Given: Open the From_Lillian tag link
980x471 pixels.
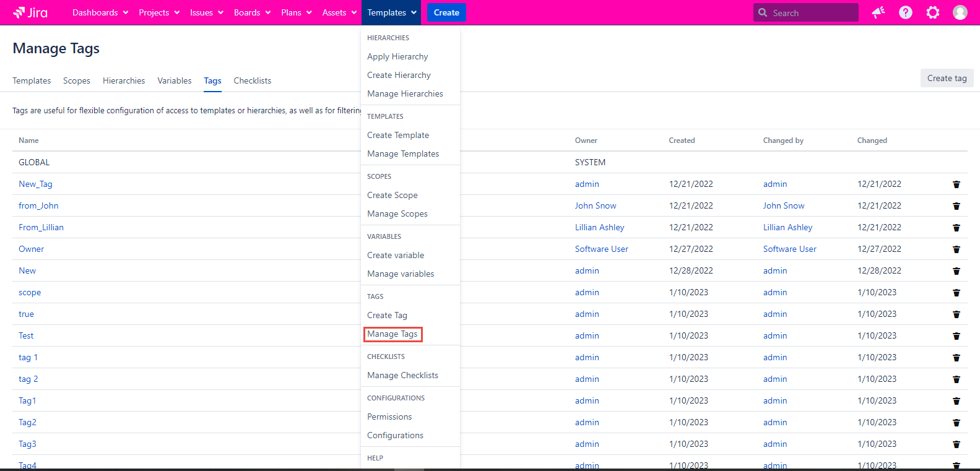Looking at the screenshot, I should click(41, 227).
